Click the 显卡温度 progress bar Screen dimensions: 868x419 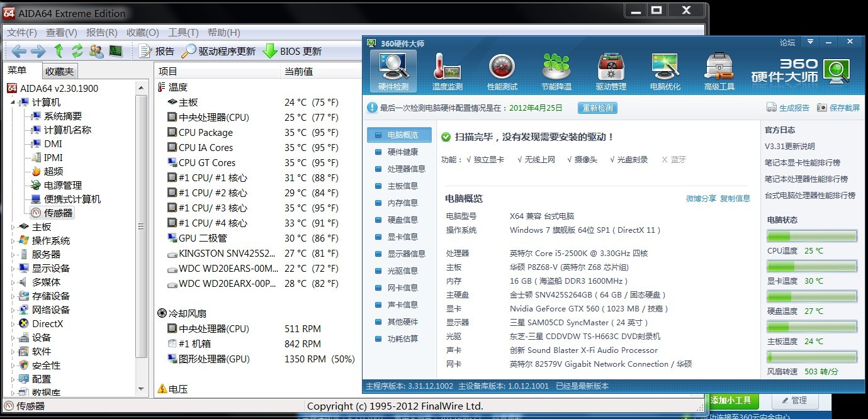[x=811, y=267]
